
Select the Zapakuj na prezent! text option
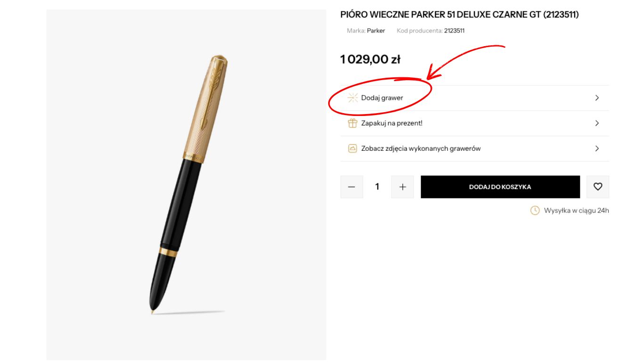(391, 123)
